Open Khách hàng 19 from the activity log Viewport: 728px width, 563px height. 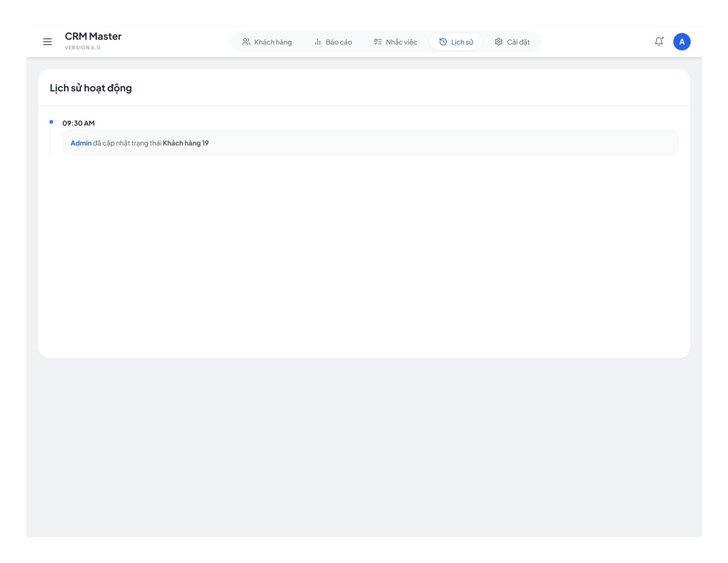click(186, 143)
